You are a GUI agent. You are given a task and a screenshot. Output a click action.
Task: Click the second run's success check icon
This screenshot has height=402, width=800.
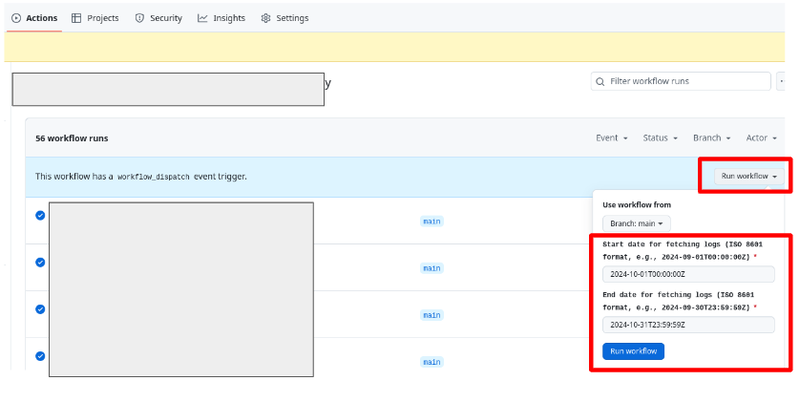click(x=40, y=262)
